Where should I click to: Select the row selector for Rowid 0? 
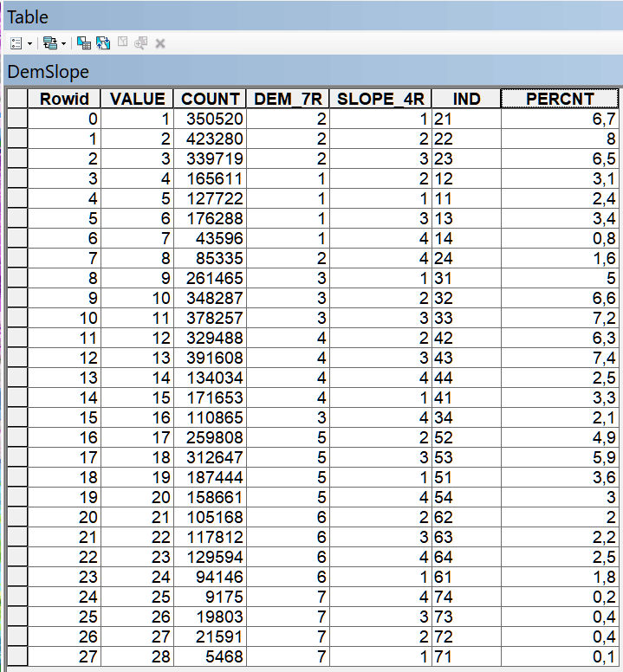point(17,119)
